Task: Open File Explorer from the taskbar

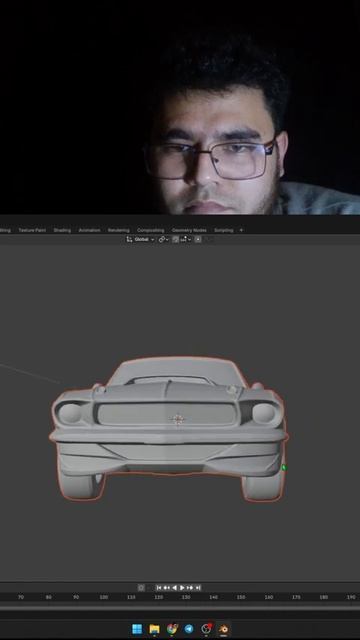Action: (x=154, y=629)
